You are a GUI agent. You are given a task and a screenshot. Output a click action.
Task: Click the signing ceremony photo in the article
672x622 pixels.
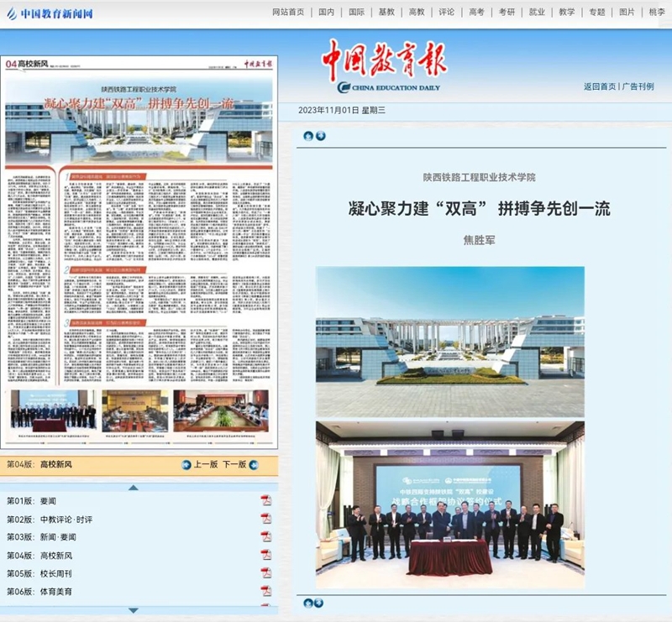[x=450, y=504]
